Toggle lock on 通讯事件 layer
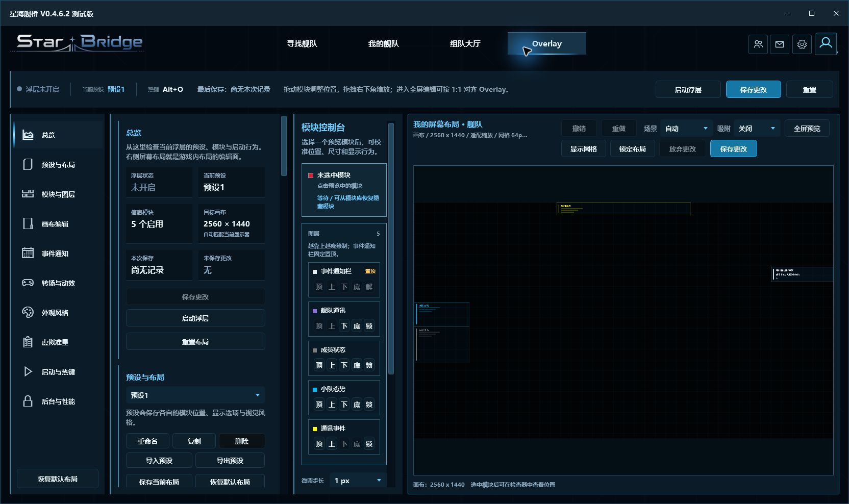Viewport: 849px width, 504px height. coord(369,444)
